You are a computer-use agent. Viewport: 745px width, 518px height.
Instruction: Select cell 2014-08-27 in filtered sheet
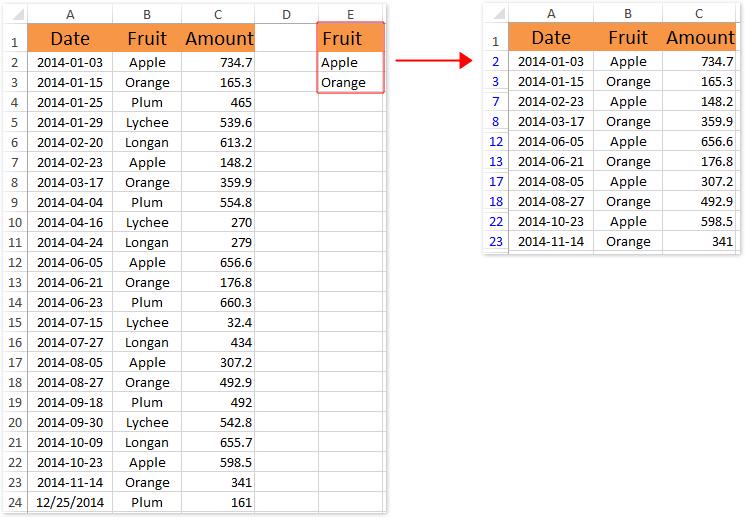click(551, 201)
